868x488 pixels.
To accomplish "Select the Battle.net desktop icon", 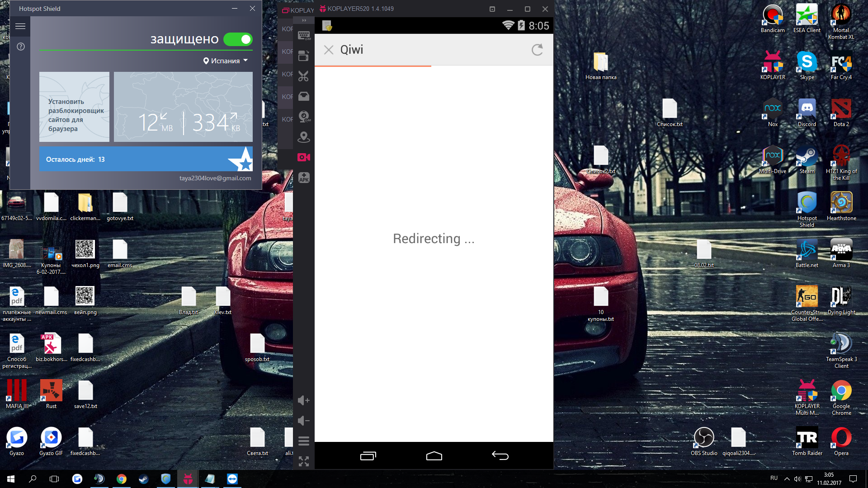I will click(807, 253).
